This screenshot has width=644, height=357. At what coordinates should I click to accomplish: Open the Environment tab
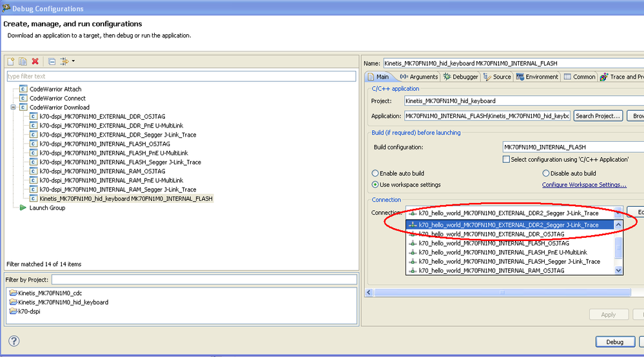(537, 77)
